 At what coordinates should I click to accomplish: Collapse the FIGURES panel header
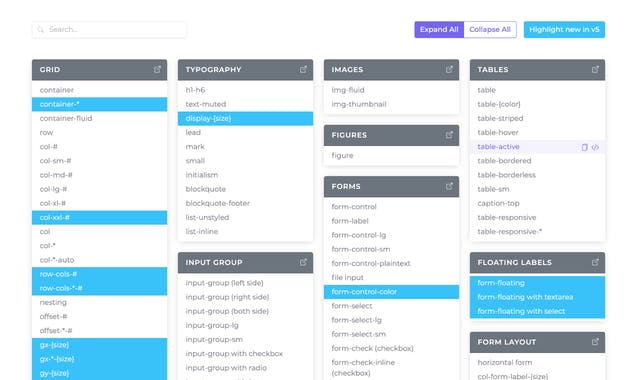click(x=392, y=135)
